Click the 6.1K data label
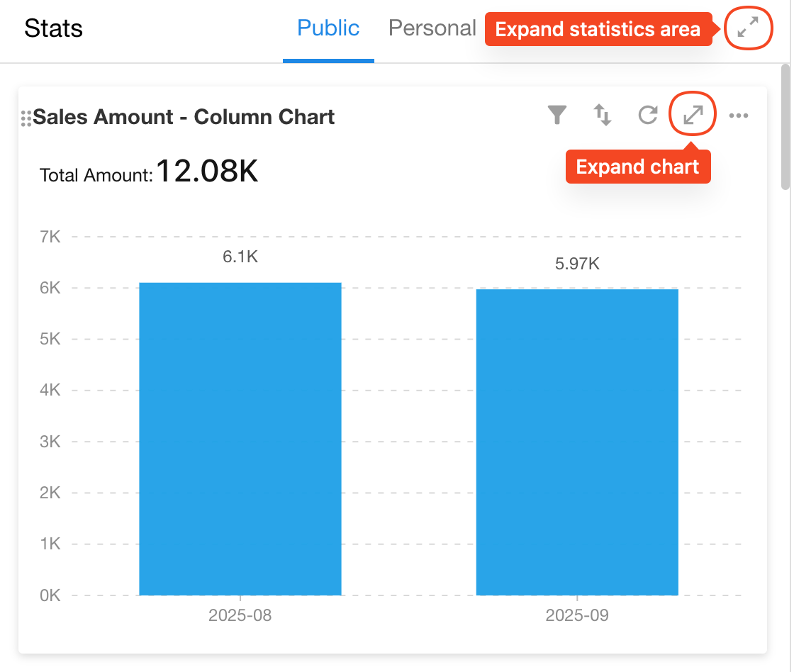 (240, 257)
